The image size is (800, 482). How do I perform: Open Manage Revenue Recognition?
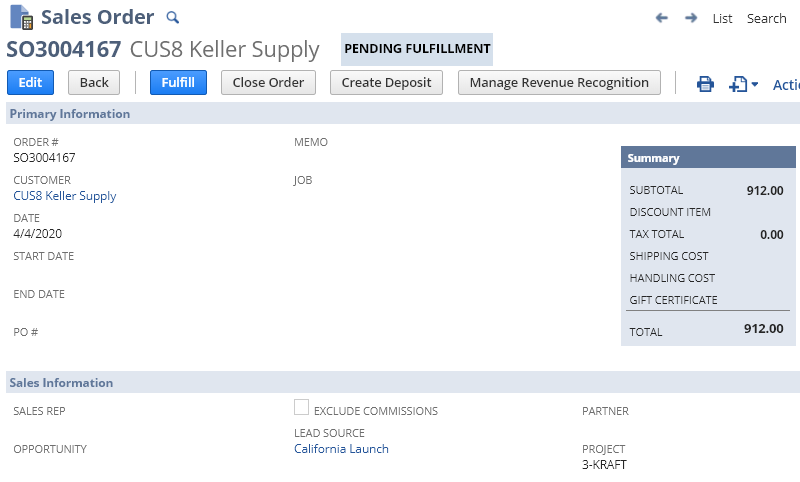tap(559, 82)
